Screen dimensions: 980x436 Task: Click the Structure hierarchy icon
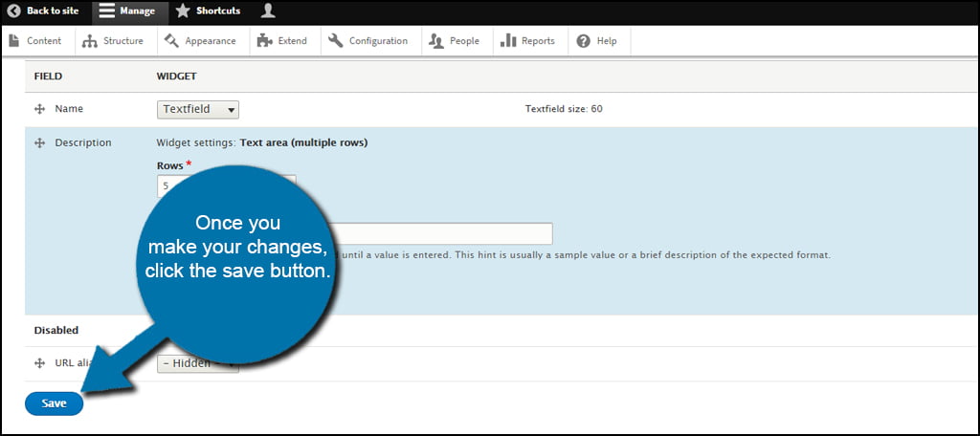(89, 41)
